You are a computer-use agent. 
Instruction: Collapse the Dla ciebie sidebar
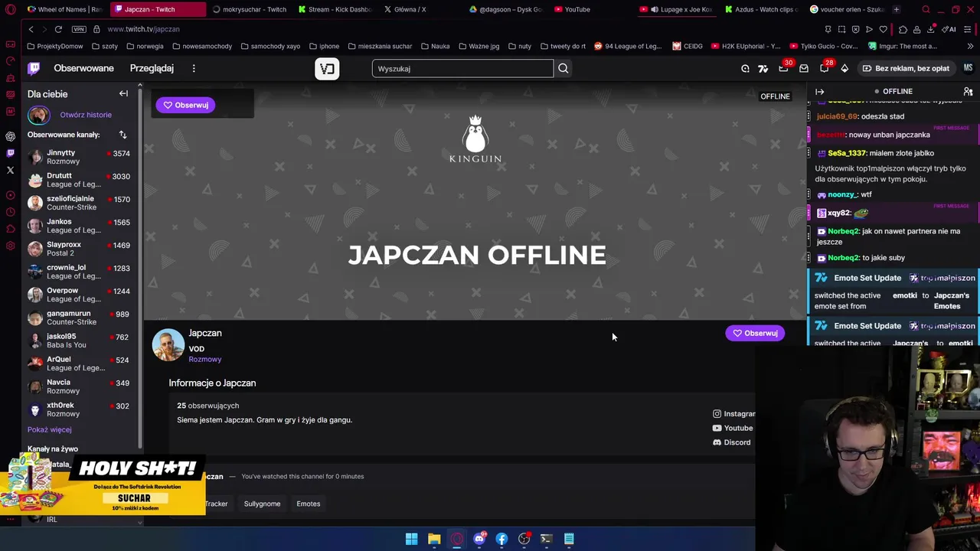click(123, 93)
